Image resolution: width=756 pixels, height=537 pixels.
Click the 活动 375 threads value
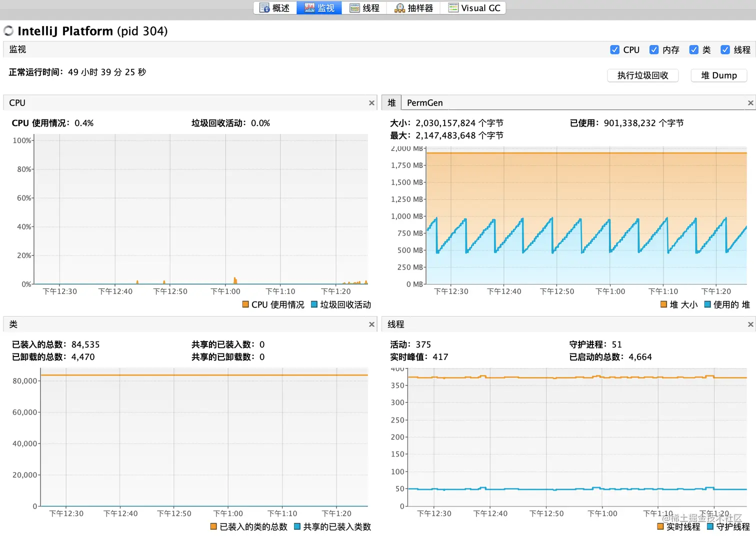coord(423,344)
